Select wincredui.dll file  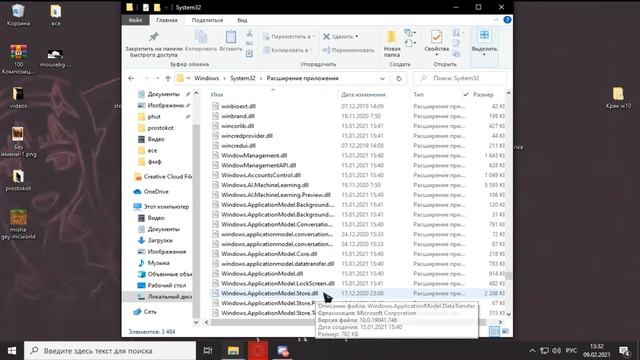click(238, 145)
